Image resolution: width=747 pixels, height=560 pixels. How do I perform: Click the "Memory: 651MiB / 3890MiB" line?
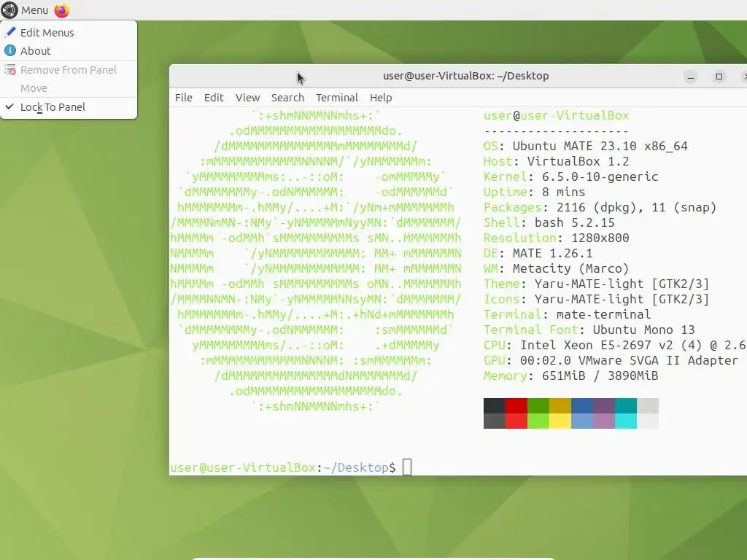570,376
